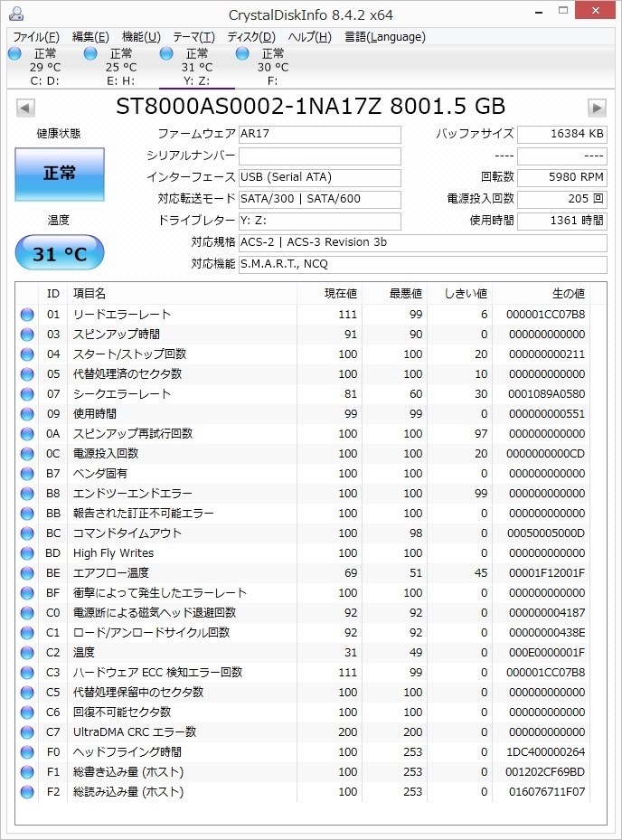Image resolution: width=622 pixels, height=840 pixels.
Task: Click the ファームウェア field AR17
Action: (x=320, y=134)
